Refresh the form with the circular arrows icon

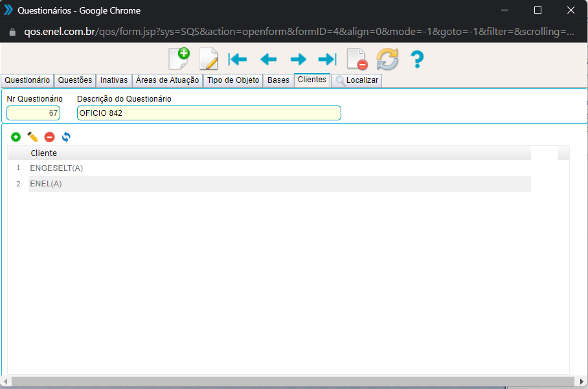(x=387, y=60)
